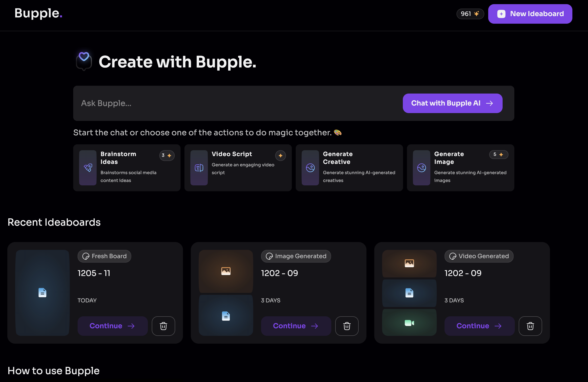This screenshot has width=588, height=382.
Task: Open the Brainstorm Ideas action card
Action: click(x=126, y=168)
